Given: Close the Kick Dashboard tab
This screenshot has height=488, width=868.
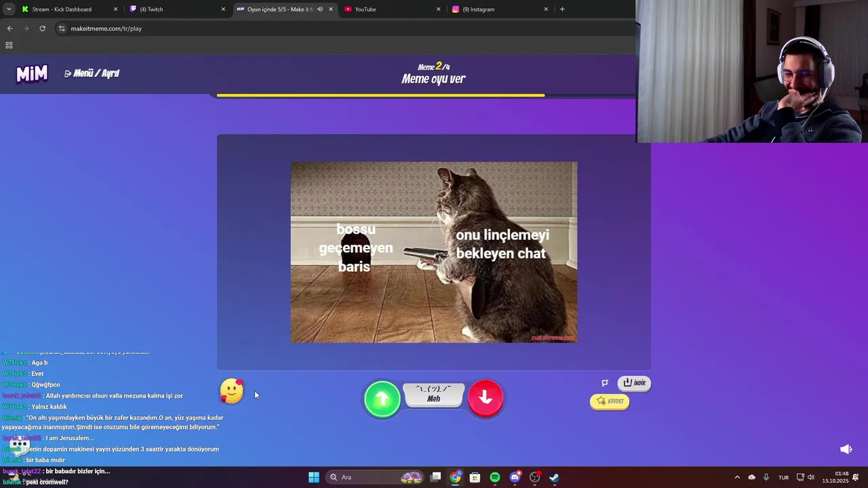Looking at the screenshot, I should [x=115, y=9].
